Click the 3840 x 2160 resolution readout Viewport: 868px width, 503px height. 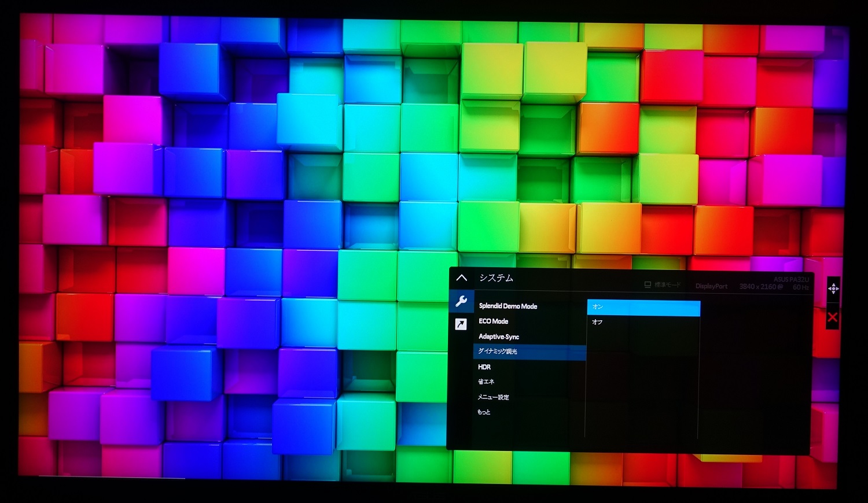761,287
